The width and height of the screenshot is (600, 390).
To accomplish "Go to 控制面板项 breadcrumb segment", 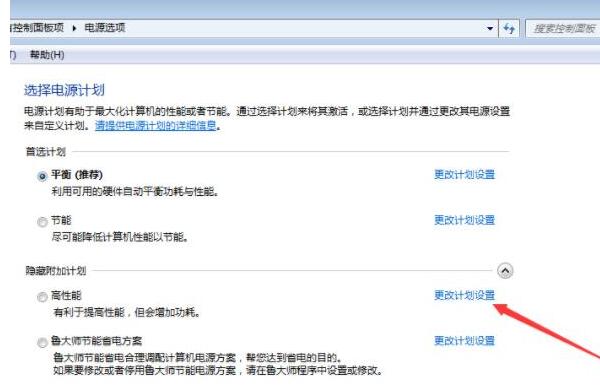I will [x=38, y=28].
